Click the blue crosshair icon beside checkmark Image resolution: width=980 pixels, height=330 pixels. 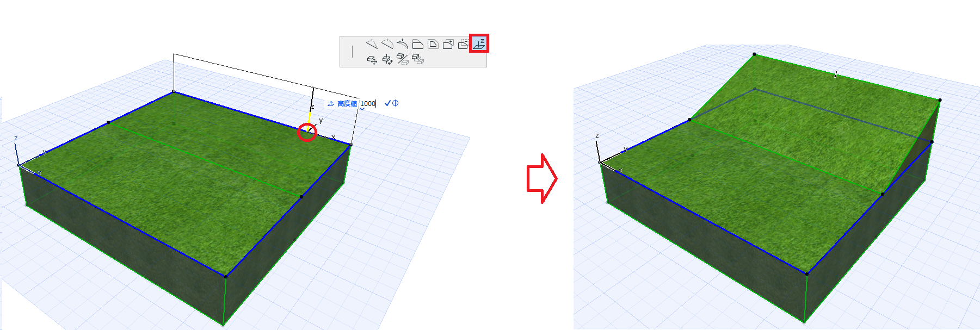395,103
